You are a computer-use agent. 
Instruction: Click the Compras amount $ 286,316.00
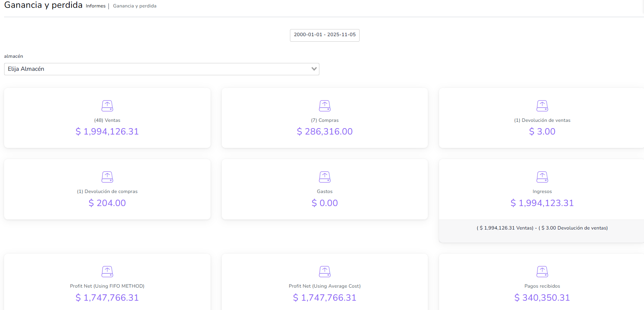coord(325,132)
